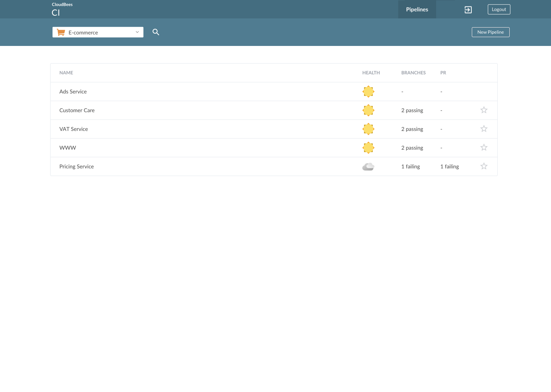Star the Pricing Service pipeline
Image resolution: width=551 pixels, height=392 pixels.
pos(484,166)
